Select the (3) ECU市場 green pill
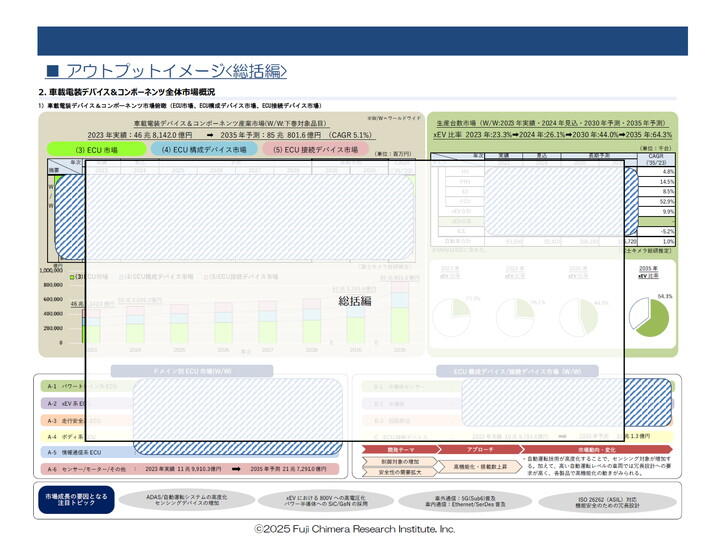The height and width of the screenshot is (540, 720). [x=96, y=150]
